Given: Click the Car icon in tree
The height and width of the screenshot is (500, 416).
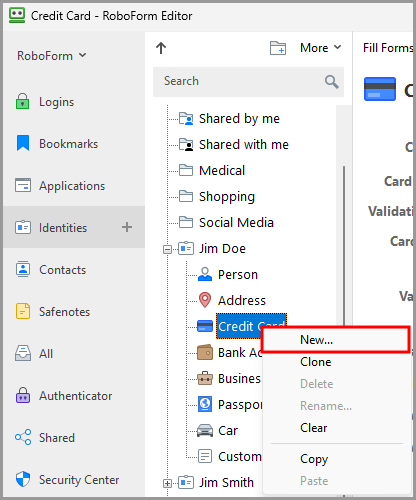Looking at the screenshot, I should click(205, 430).
